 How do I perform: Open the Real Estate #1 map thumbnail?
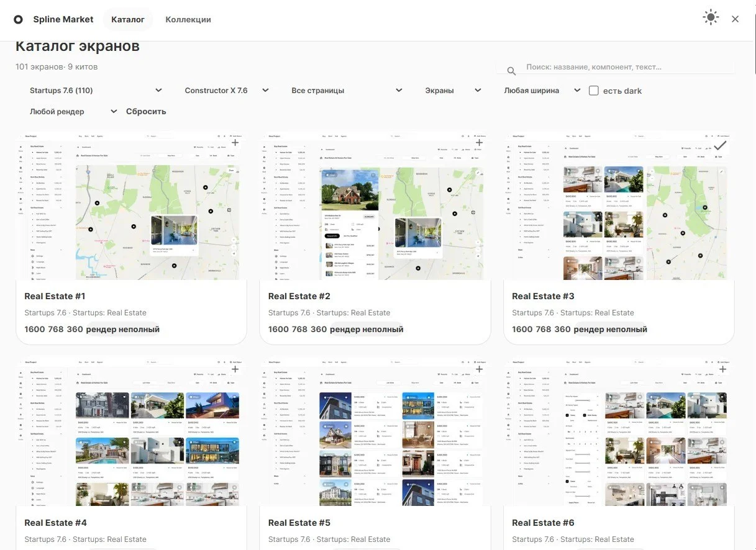click(x=131, y=205)
